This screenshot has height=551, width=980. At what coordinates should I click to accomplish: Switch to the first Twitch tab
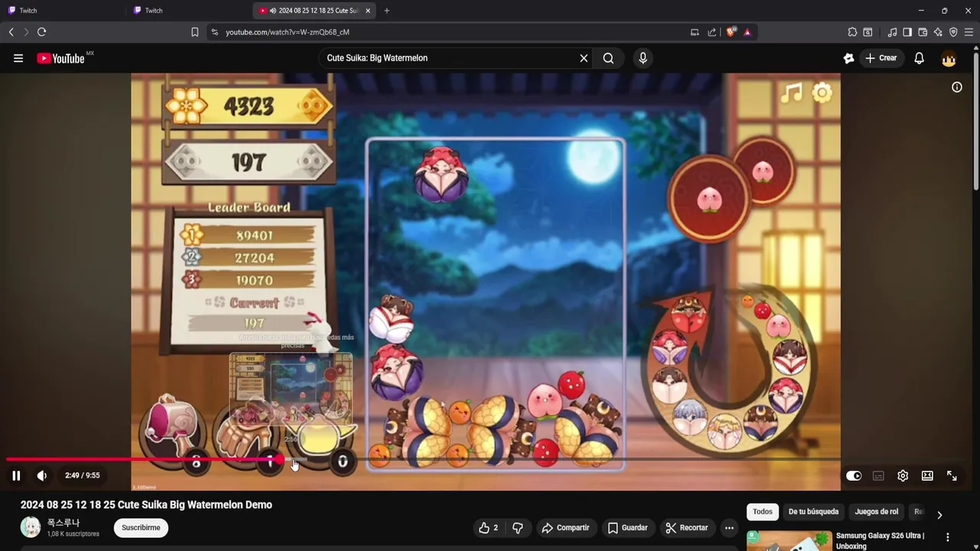61,11
